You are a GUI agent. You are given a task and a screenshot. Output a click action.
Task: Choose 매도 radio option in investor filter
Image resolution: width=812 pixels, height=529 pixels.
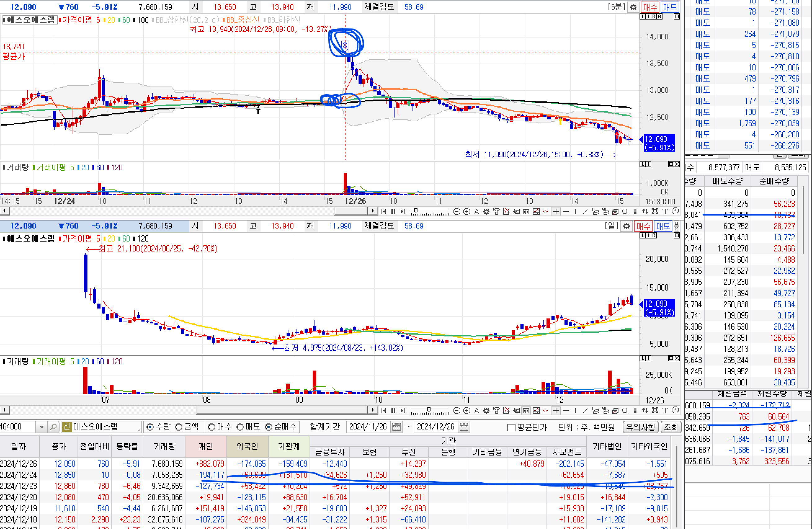240,427
